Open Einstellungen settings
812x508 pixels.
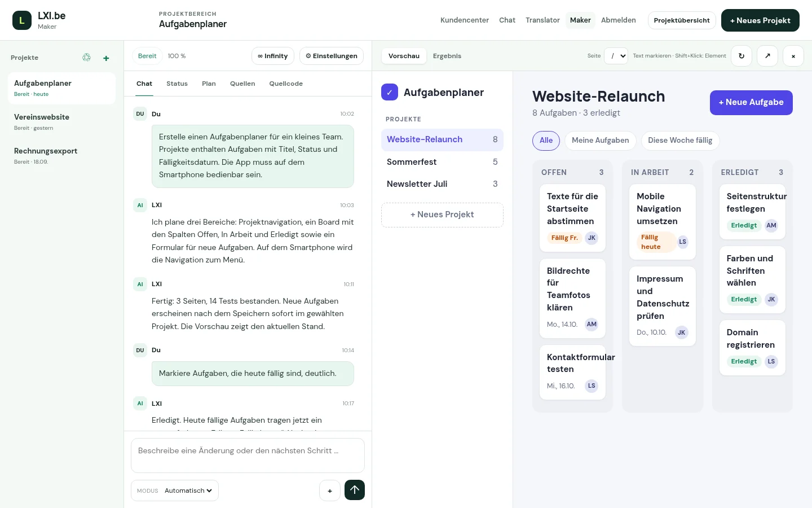(332, 56)
